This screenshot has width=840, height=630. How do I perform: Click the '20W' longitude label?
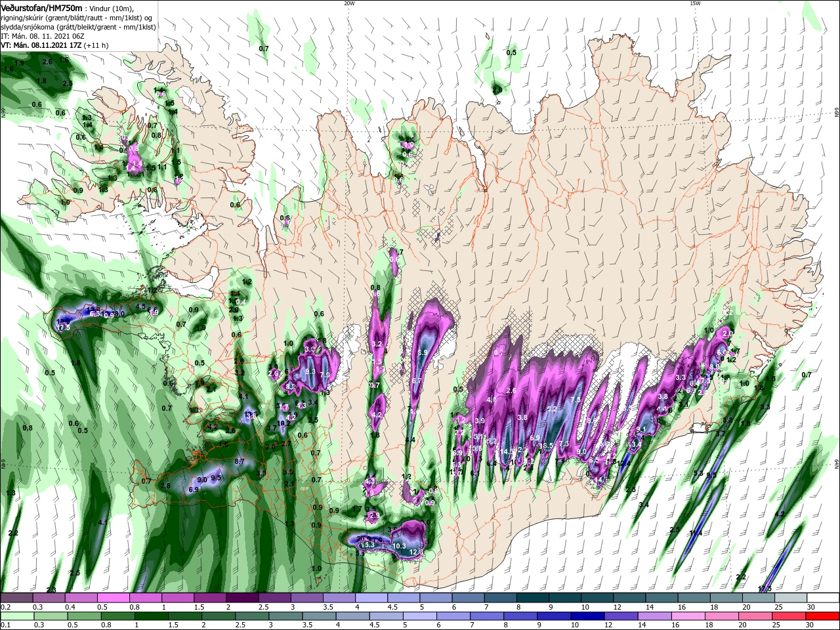(x=349, y=3)
